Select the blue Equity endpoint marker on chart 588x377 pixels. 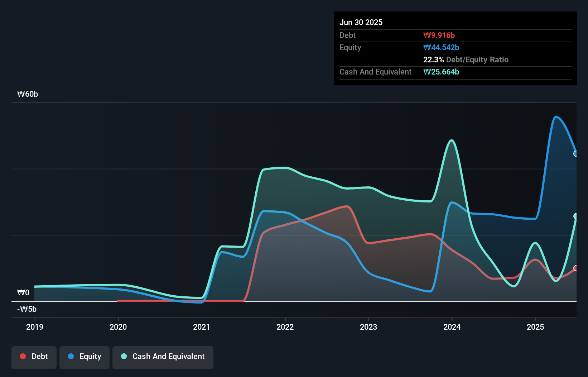click(576, 154)
